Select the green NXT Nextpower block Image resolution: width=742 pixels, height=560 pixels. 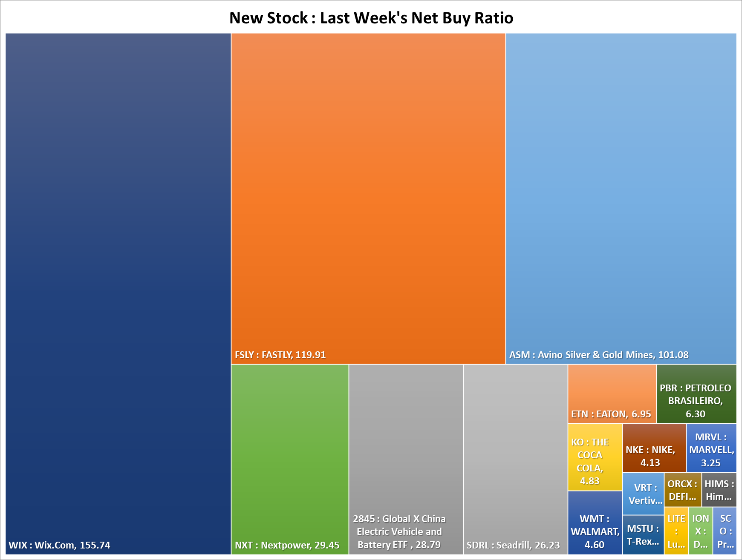point(290,459)
